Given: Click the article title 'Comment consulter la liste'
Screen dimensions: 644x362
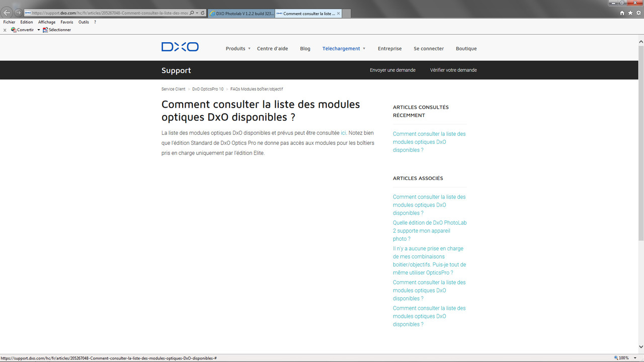Looking at the screenshot, I should [261, 111].
